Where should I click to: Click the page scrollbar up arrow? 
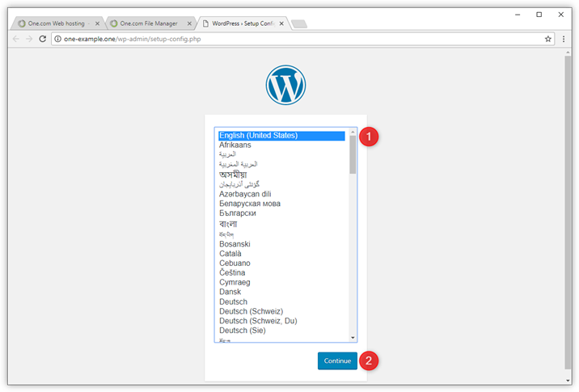click(568, 53)
